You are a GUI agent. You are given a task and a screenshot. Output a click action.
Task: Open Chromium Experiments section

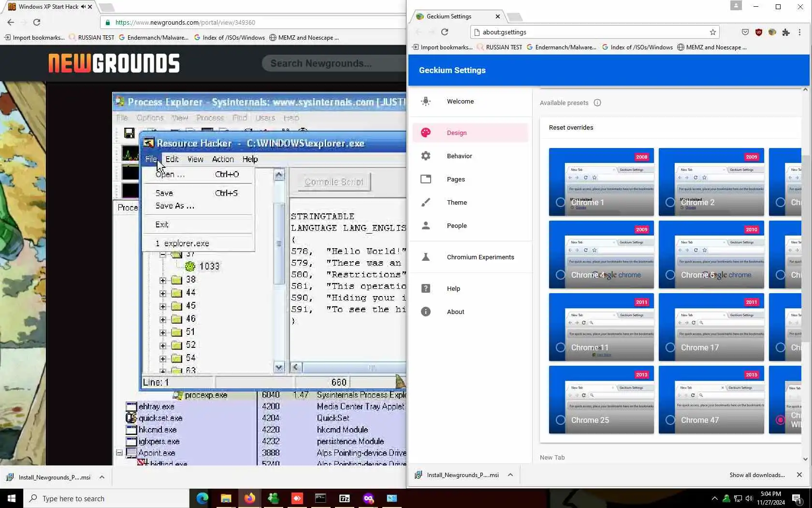tap(470, 257)
